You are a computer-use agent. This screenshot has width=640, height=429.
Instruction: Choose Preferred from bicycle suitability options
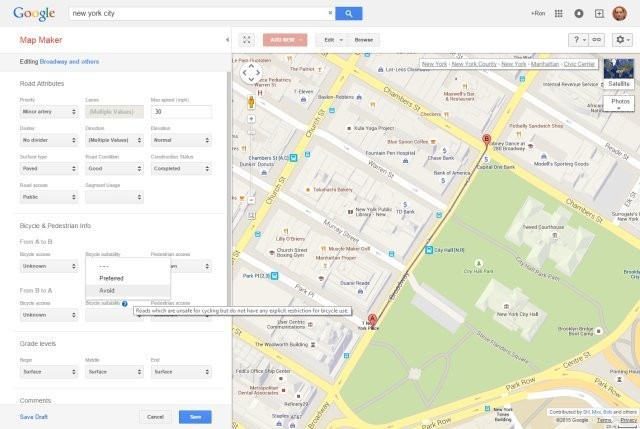(x=111, y=278)
